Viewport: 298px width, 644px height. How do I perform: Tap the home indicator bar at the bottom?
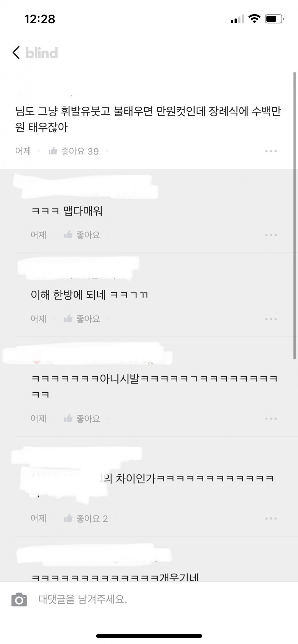tap(149, 636)
